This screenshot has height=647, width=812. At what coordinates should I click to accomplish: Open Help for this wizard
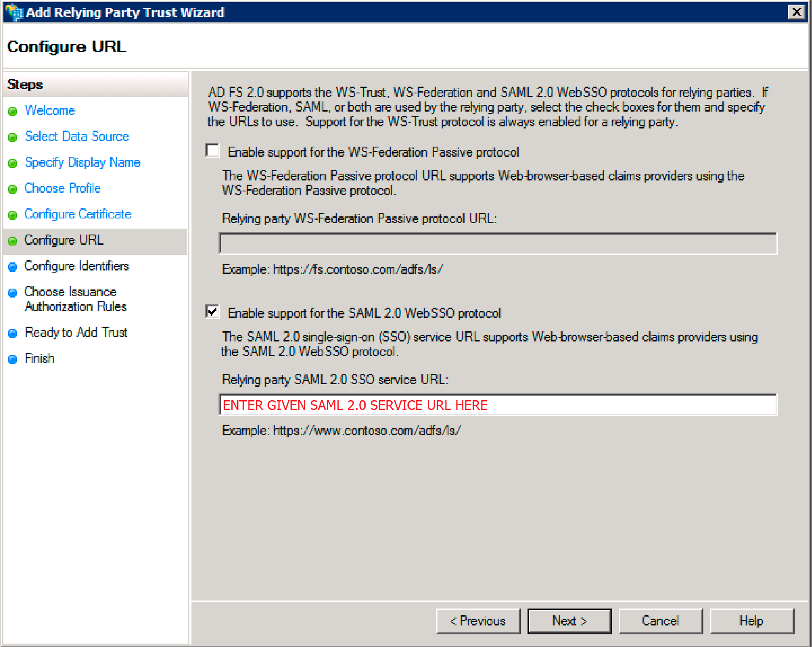point(752,621)
